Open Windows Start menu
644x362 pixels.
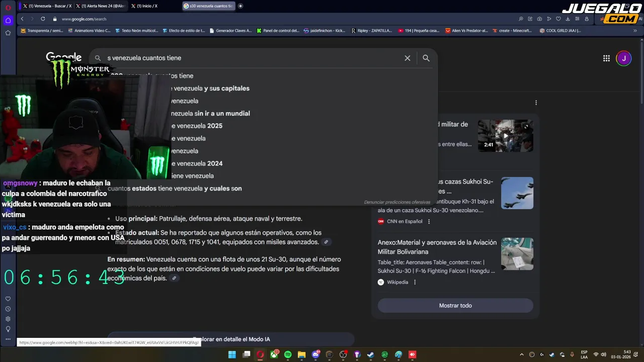click(232, 354)
